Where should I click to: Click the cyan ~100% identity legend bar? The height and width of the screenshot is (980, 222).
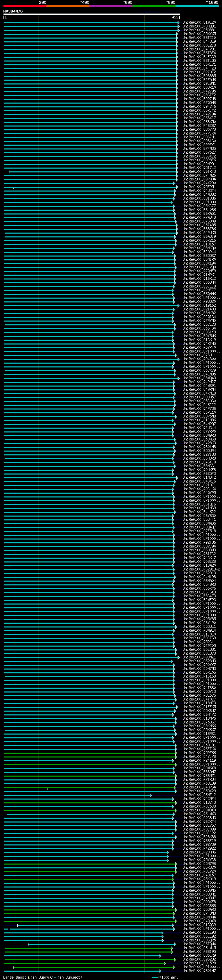pos(197,6)
